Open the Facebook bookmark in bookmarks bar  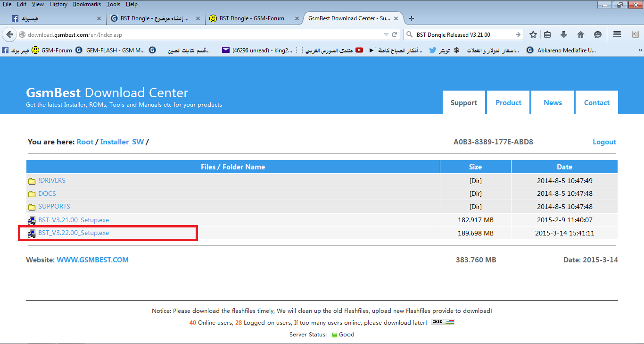point(15,50)
